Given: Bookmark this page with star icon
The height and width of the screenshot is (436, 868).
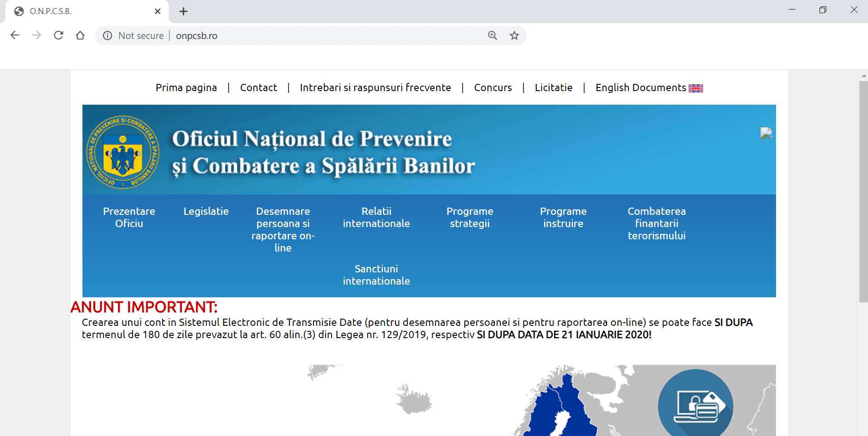Looking at the screenshot, I should (514, 35).
